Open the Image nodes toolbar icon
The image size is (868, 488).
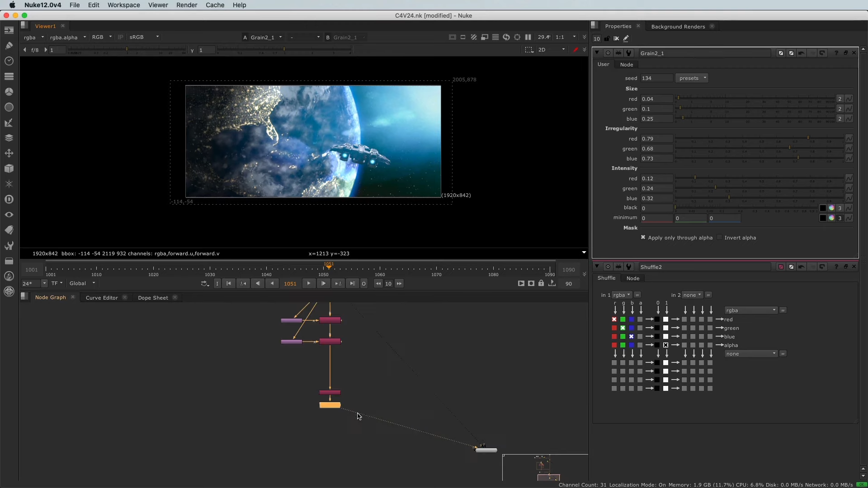pyautogui.click(x=9, y=30)
